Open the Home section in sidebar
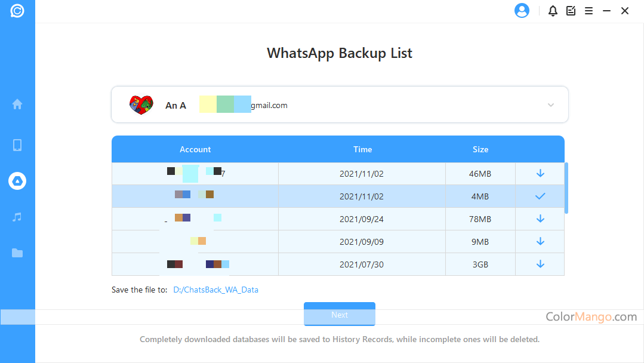This screenshot has width=644, height=363. [17, 104]
